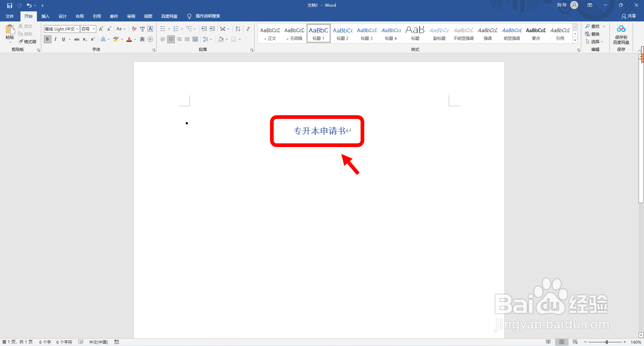This screenshot has width=644, height=346.
Task: Click the distributed alignment icon
Action: click(195, 39)
